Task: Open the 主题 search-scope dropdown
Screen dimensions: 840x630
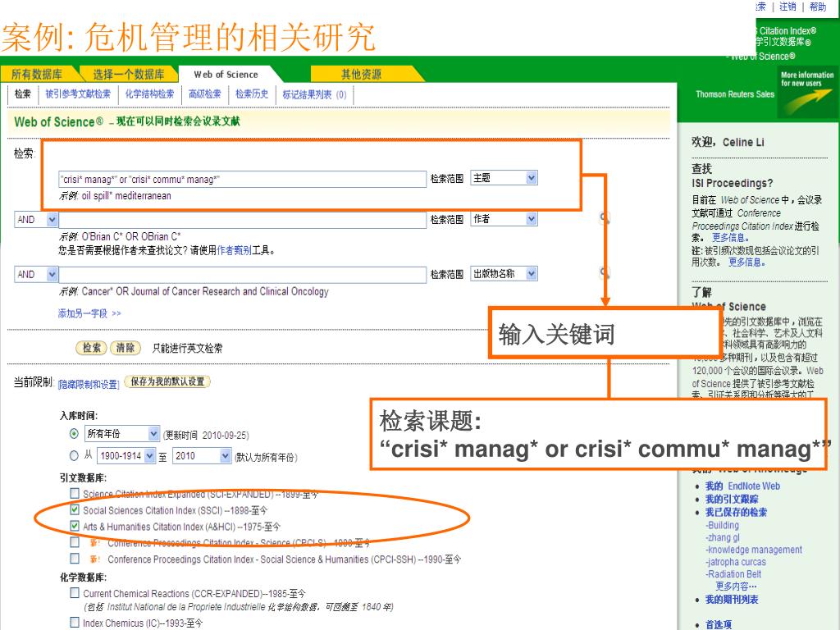Action: (504, 178)
